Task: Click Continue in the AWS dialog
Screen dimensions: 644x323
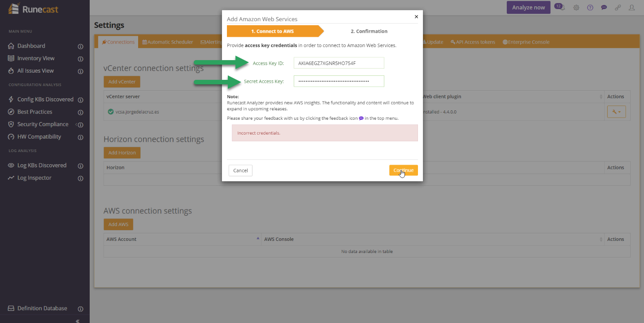Action: pyautogui.click(x=403, y=170)
